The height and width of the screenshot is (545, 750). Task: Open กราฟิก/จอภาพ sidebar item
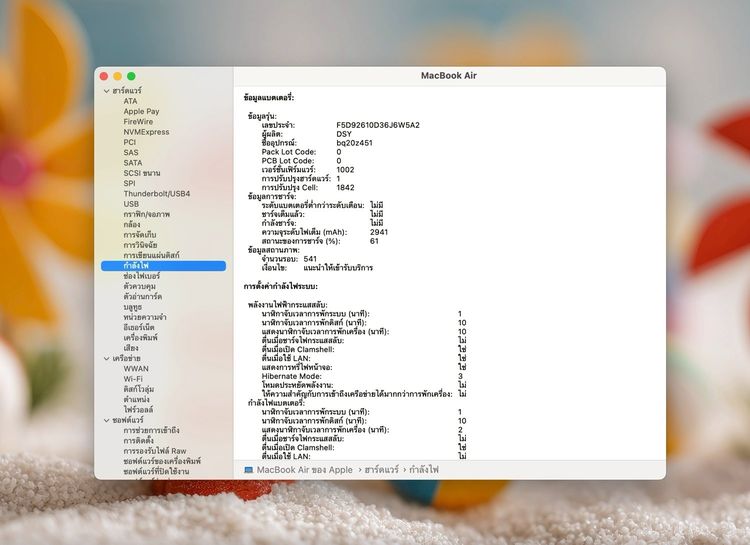pyautogui.click(x=146, y=214)
